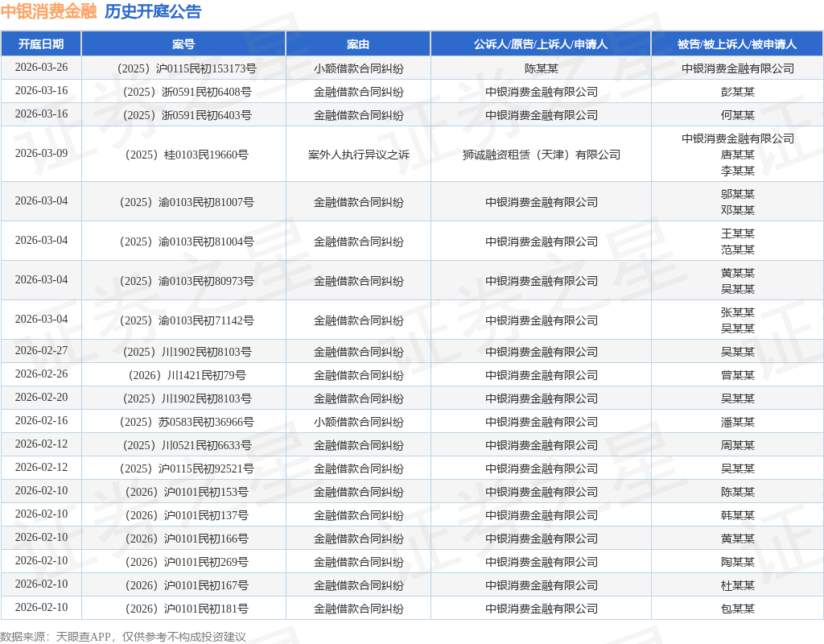Select the 案号 column header
824x644 pixels.
click(183, 44)
